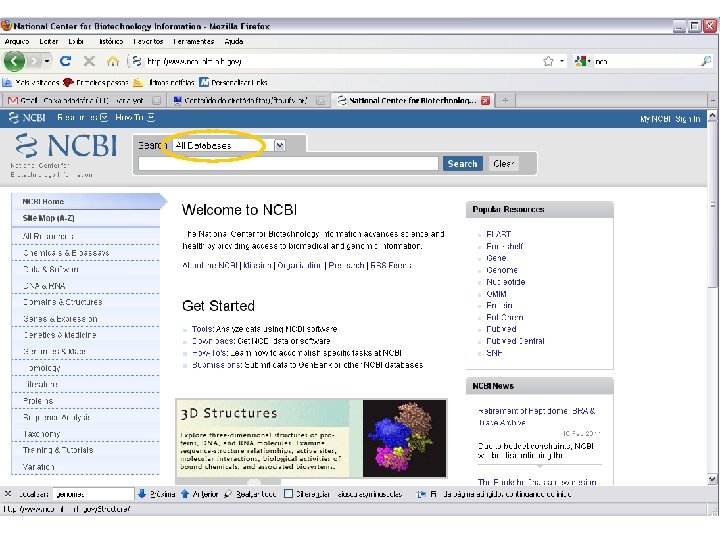The image size is (720, 540).
Task: Open the Histórico menu
Action: 111,41
